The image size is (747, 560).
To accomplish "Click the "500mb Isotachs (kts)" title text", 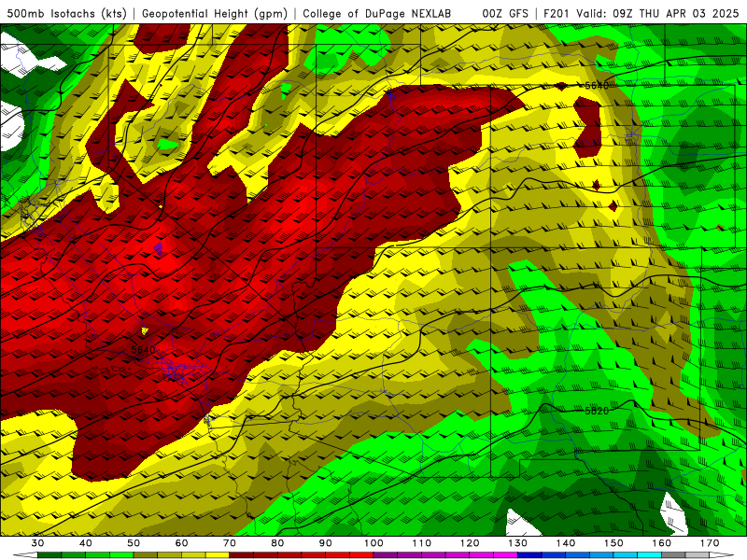I will (66, 14).
